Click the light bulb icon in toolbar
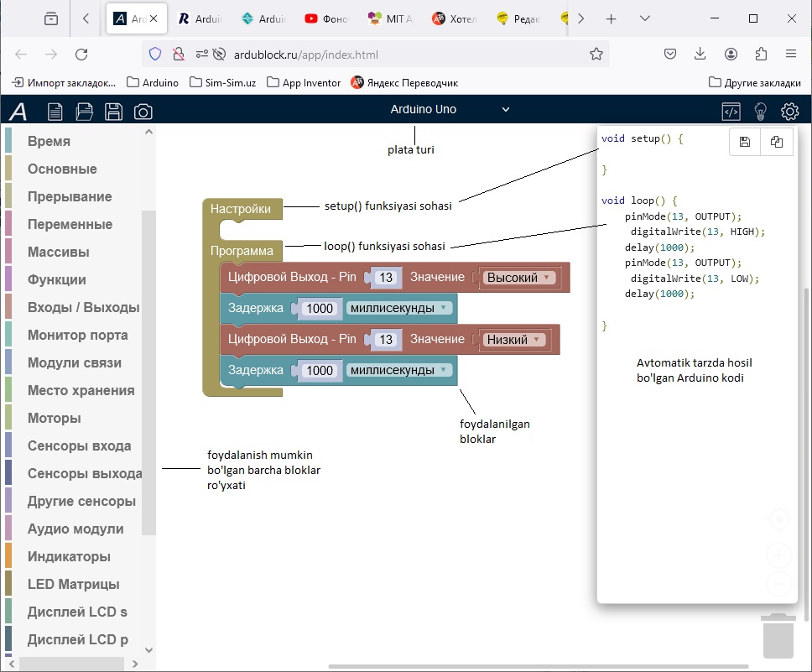Viewport: 812px width, 672px height. [760, 111]
